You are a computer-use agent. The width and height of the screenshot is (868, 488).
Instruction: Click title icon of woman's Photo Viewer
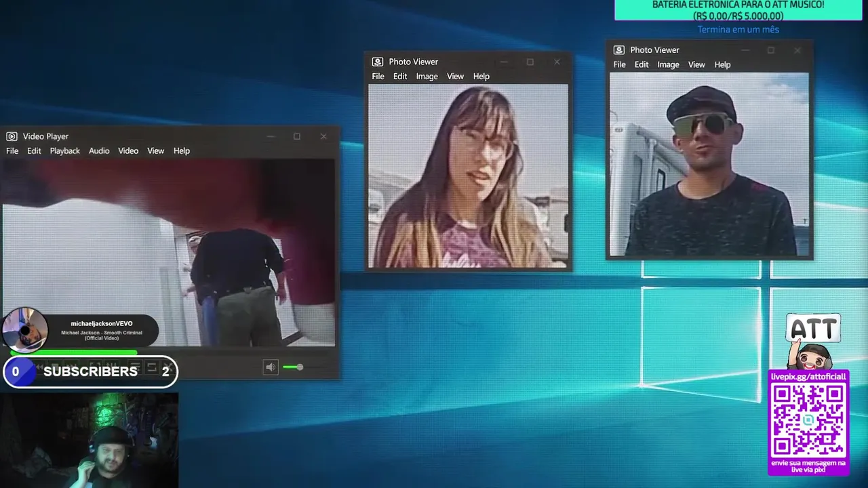(378, 62)
